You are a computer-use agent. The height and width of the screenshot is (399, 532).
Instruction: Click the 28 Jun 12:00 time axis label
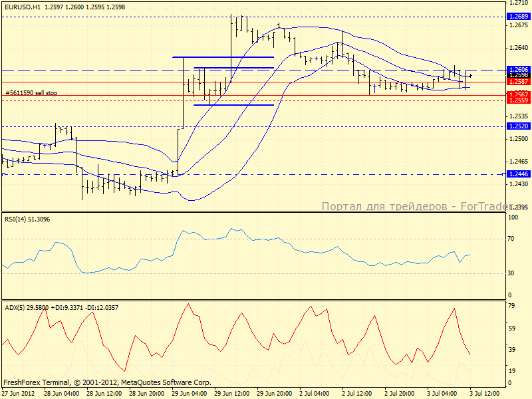coord(104,394)
